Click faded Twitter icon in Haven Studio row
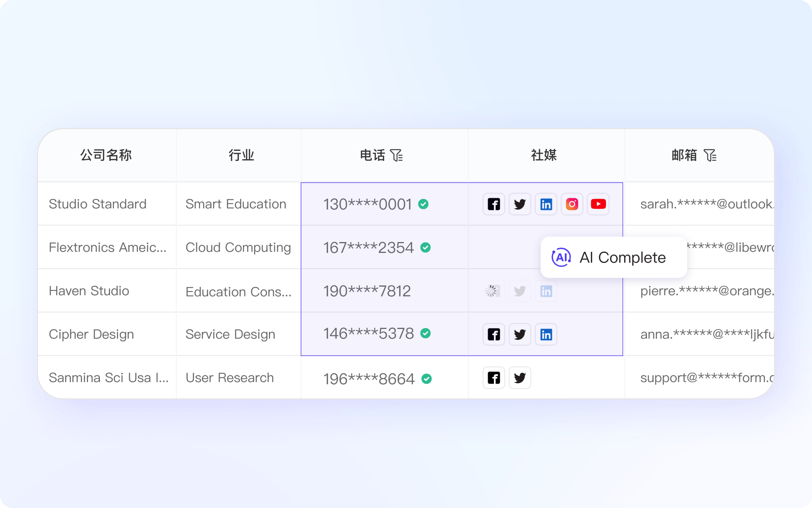 (x=520, y=291)
